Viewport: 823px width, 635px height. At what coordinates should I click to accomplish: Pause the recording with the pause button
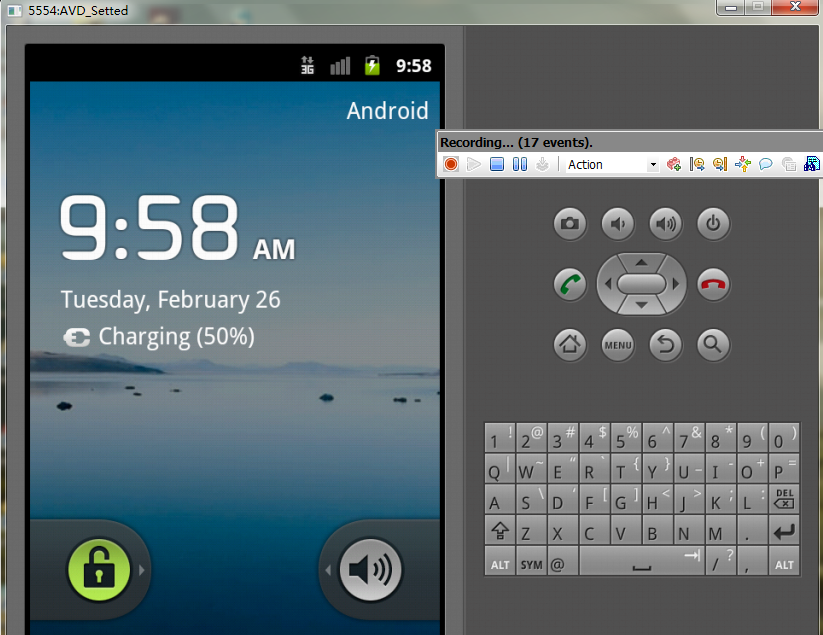point(520,164)
